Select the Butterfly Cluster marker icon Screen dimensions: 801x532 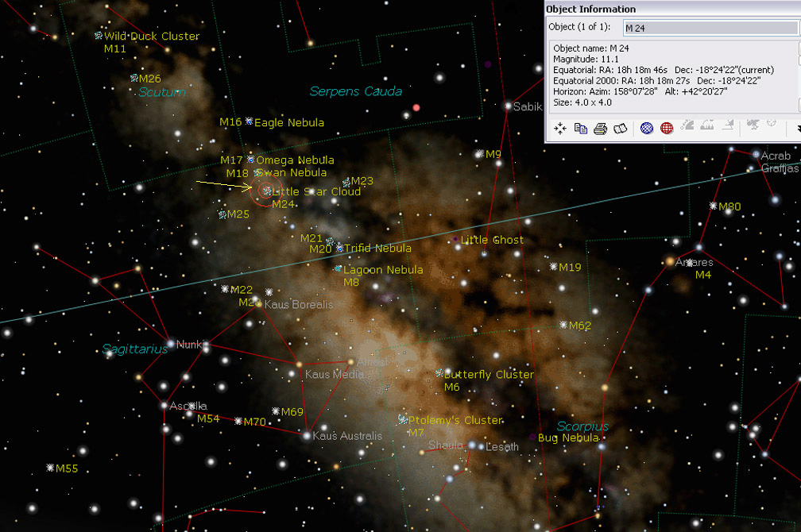tap(439, 374)
